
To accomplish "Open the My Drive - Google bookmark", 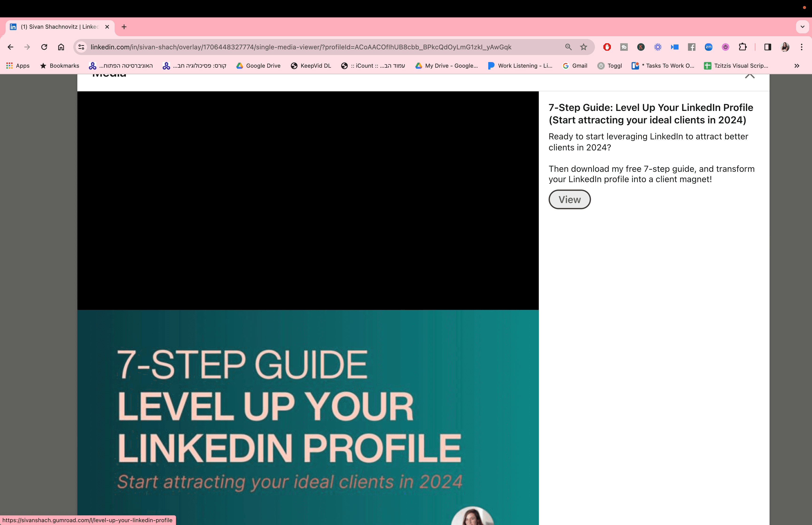I will point(446,66).
